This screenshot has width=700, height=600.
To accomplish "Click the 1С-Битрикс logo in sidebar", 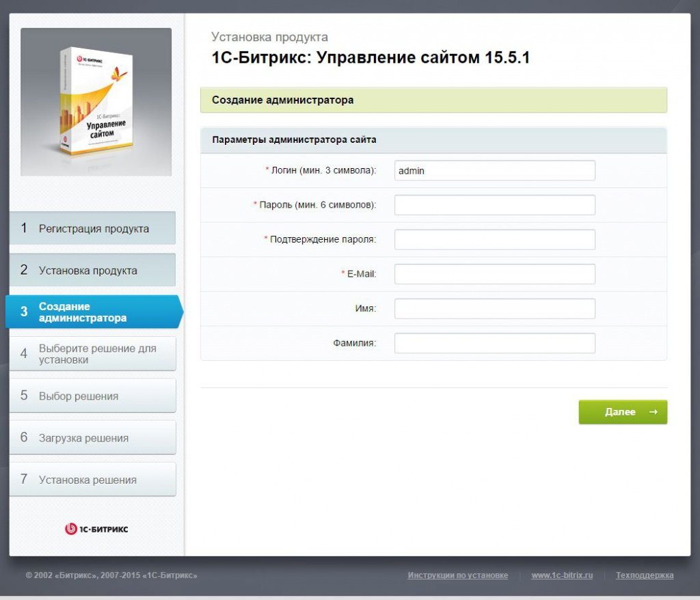I will (96, 529).
